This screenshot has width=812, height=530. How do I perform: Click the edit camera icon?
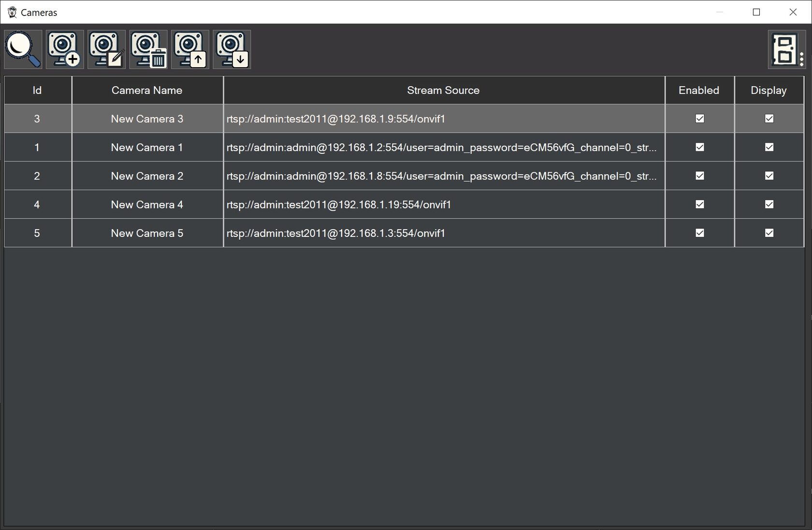click(x=106, y=49)
